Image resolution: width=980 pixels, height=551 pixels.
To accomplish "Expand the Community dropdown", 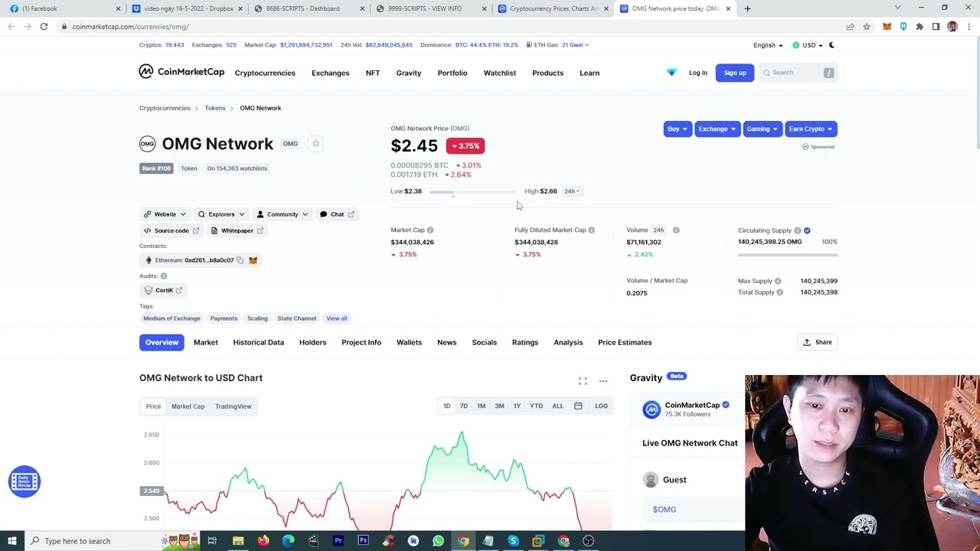I will [282, 214].
